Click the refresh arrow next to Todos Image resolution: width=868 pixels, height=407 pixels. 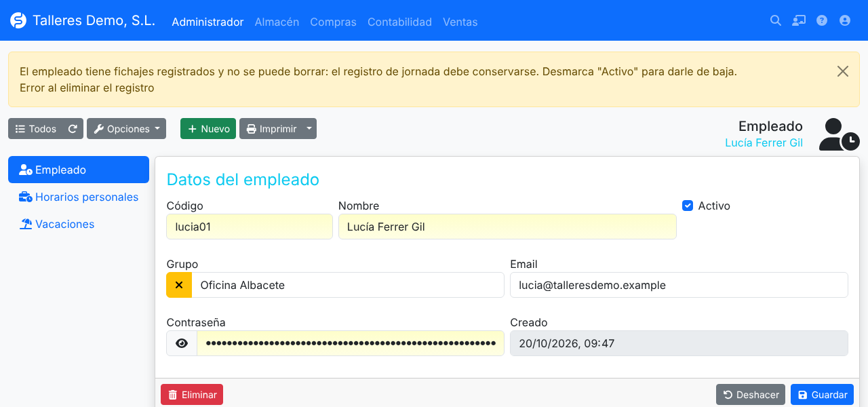(73, 129)
